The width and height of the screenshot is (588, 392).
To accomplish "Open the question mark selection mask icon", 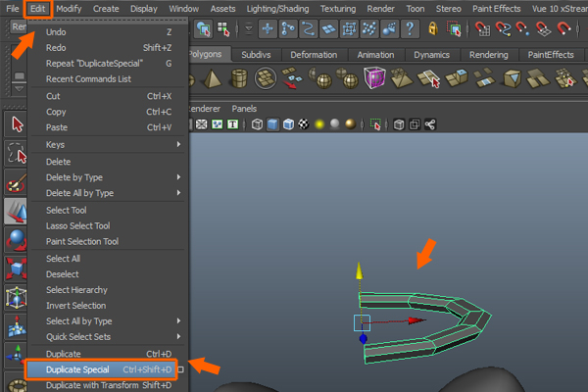I will click(410, 28).
